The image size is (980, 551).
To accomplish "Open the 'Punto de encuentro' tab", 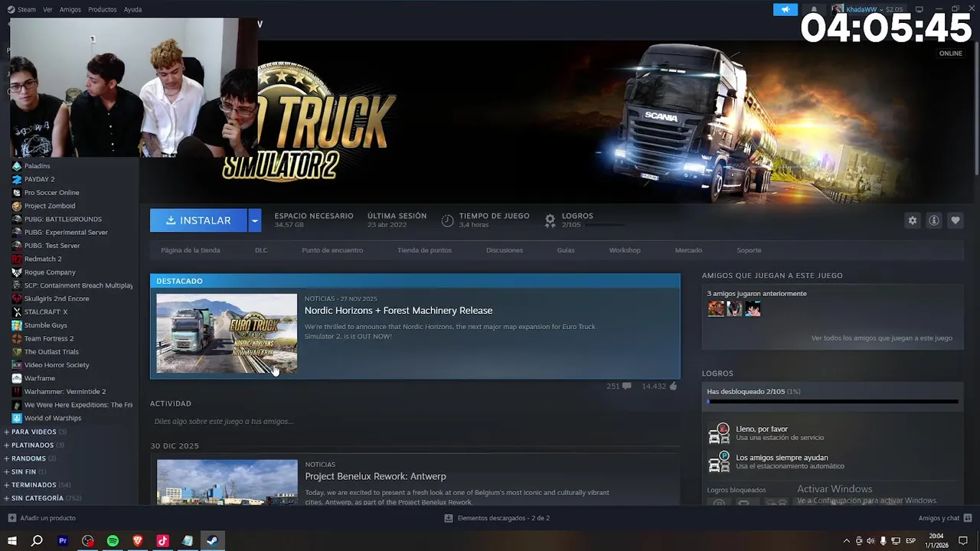I will click(x=332, y=250).
